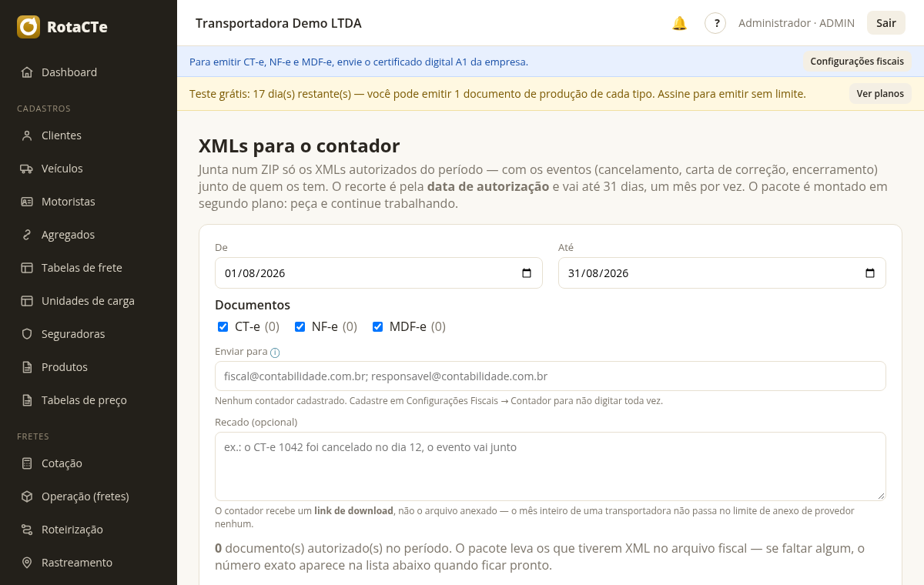Click the Cotação calculator icon

coord(27,463)
